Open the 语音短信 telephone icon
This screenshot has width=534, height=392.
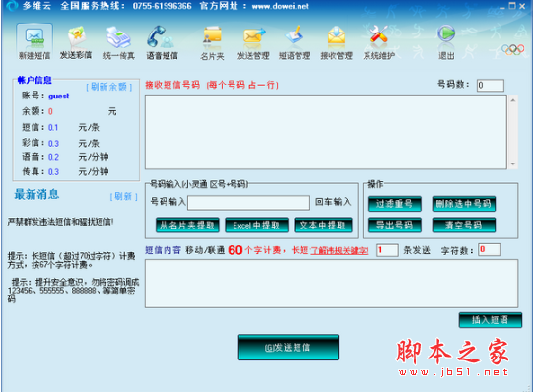click(x=162, y=42)
